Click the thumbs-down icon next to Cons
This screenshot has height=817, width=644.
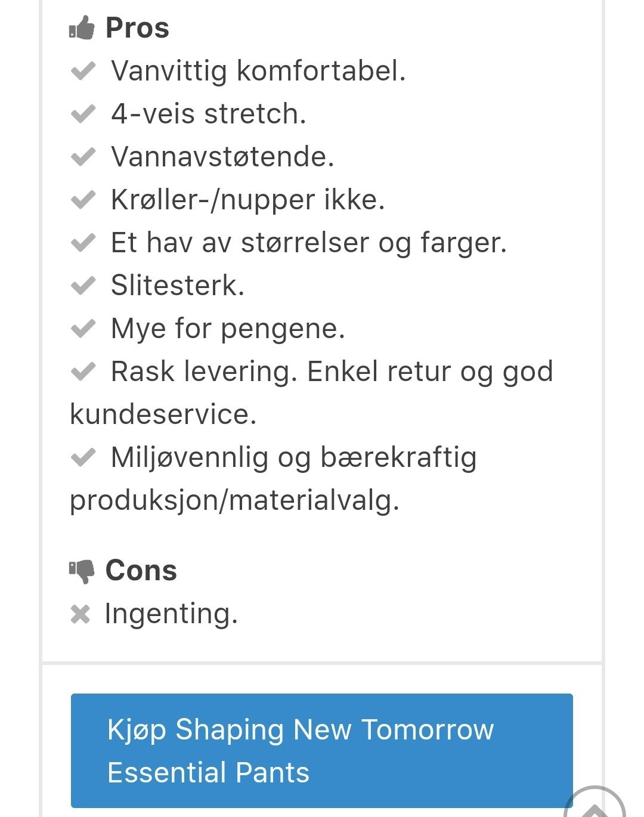82,571
